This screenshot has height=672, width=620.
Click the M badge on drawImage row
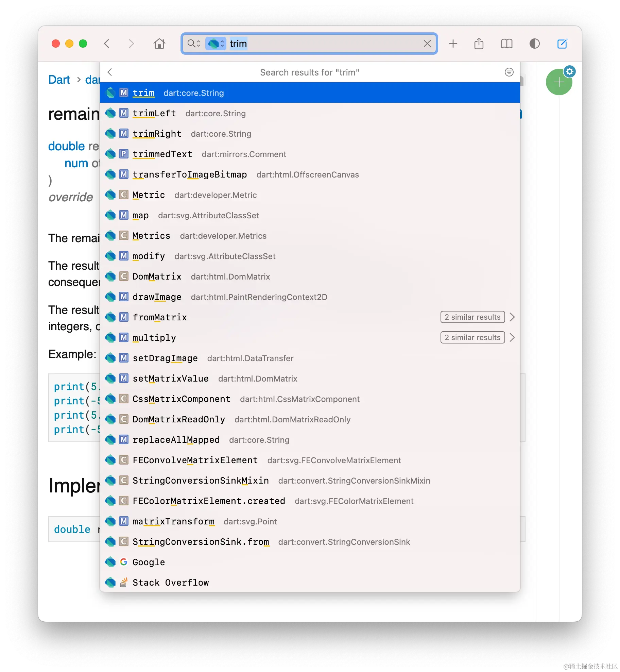tap(124, 297)
